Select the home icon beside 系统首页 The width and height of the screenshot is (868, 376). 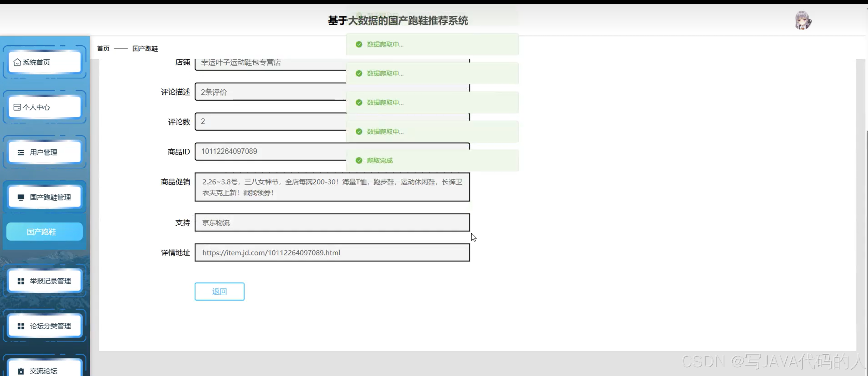(x=17, y=62)
